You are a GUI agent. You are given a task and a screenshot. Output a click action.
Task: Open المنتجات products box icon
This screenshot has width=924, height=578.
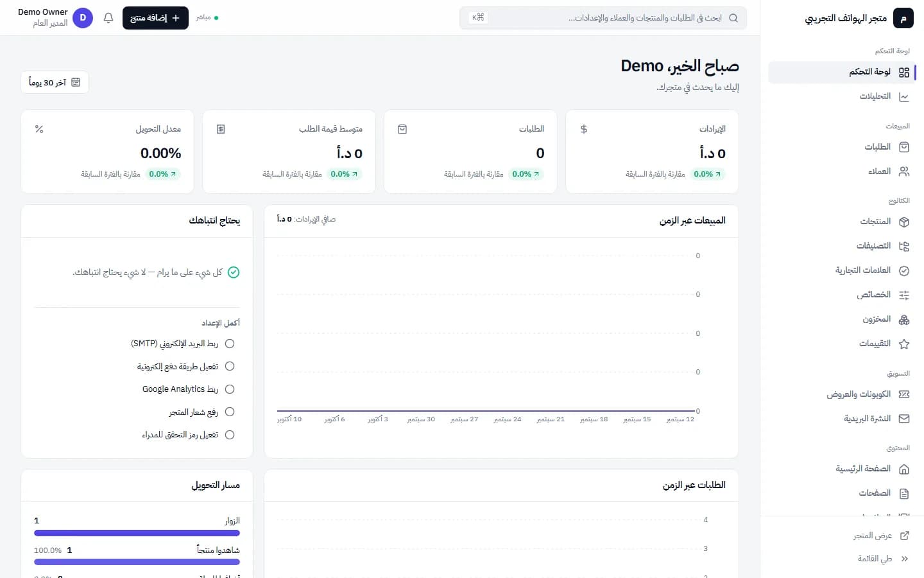(904, 222)
